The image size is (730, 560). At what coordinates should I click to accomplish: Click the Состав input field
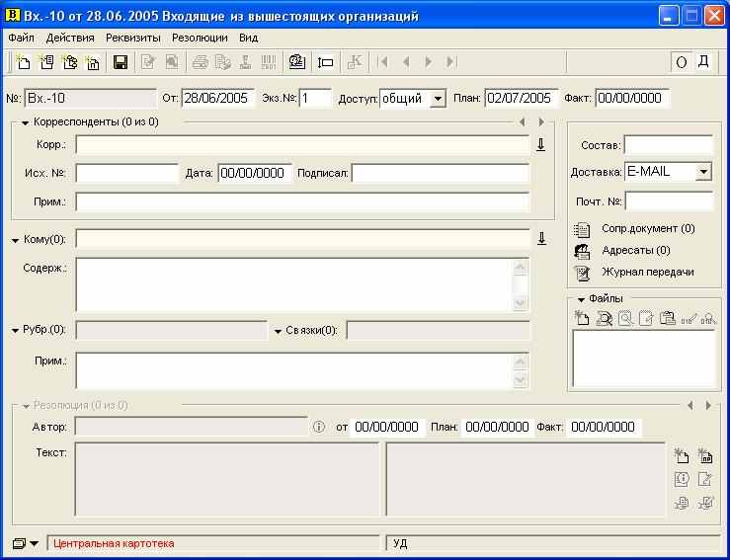pyautogui.click(x=669, y=145)
